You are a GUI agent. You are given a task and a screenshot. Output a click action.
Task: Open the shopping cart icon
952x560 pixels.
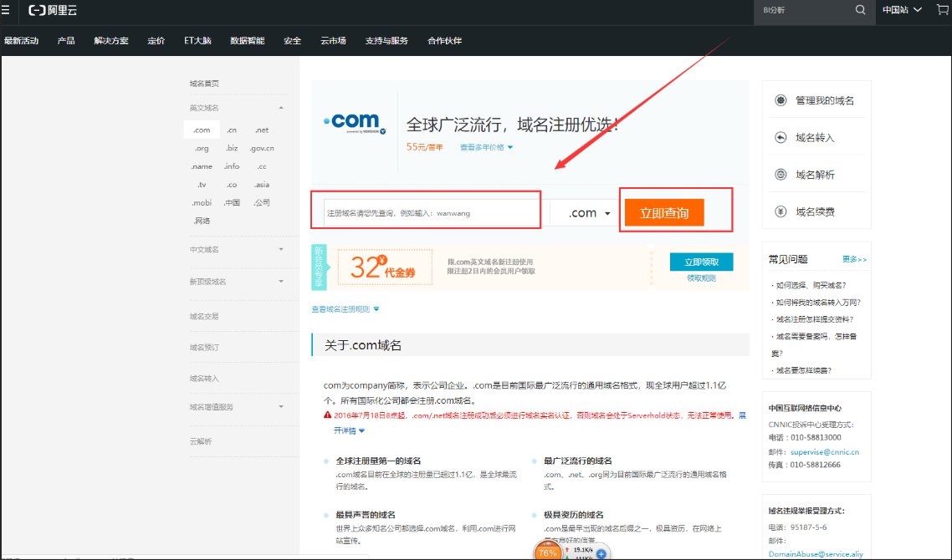942,10
